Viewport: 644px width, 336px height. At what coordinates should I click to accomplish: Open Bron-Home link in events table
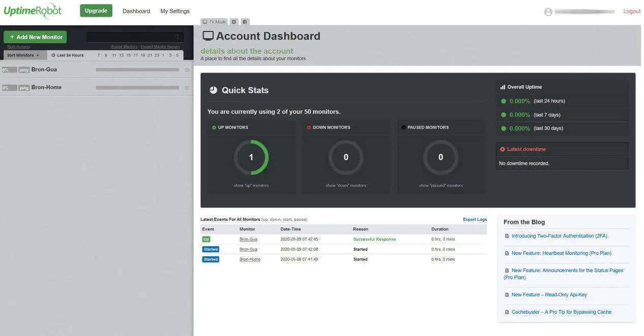tap(250, 259)
